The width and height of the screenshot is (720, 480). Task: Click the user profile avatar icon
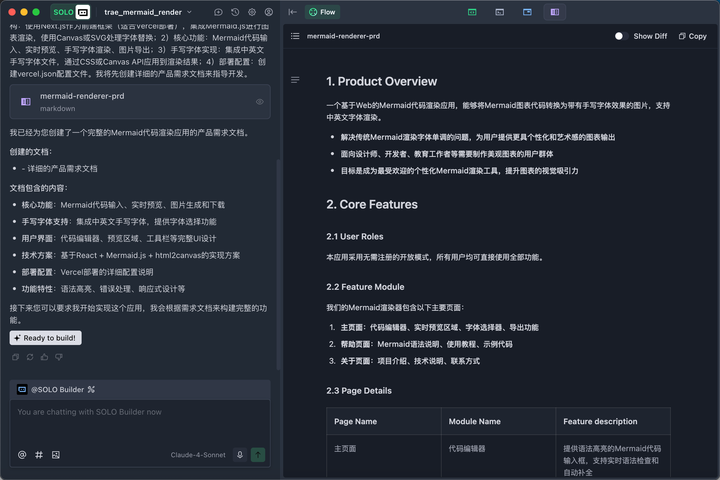269,12
